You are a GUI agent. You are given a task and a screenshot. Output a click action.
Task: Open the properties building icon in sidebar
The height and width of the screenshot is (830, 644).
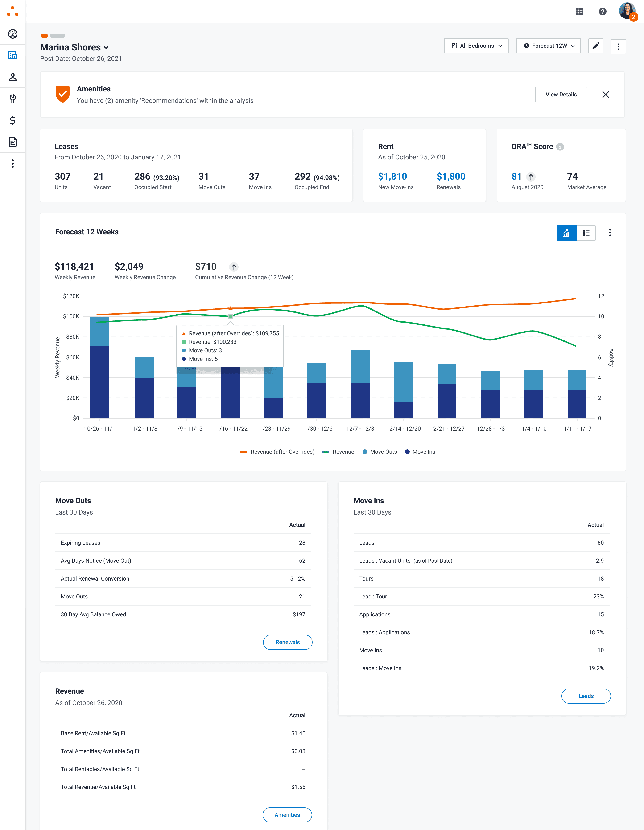12,55
